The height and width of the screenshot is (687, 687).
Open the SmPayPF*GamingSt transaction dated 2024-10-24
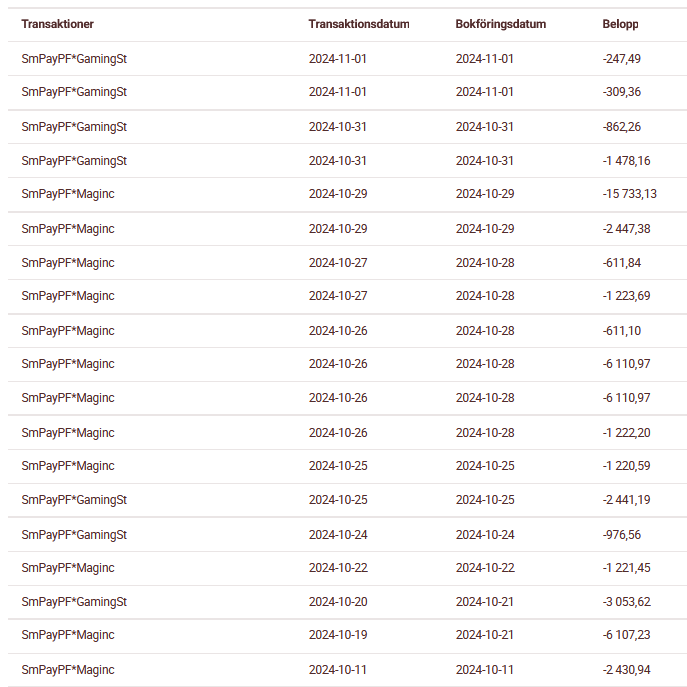pos(74,535)
